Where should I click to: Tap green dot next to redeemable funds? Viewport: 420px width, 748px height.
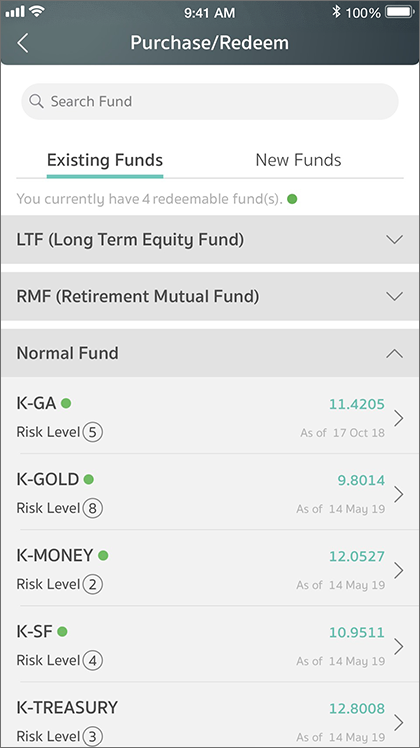point(292,199)
